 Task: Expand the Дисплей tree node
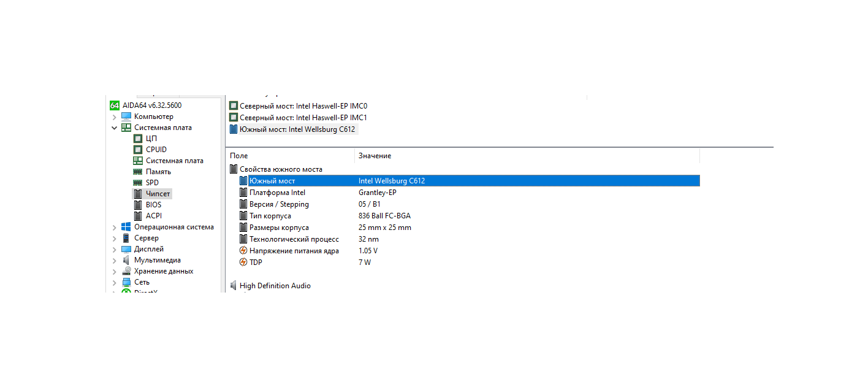pyautogui.click(x=114, y=250)
